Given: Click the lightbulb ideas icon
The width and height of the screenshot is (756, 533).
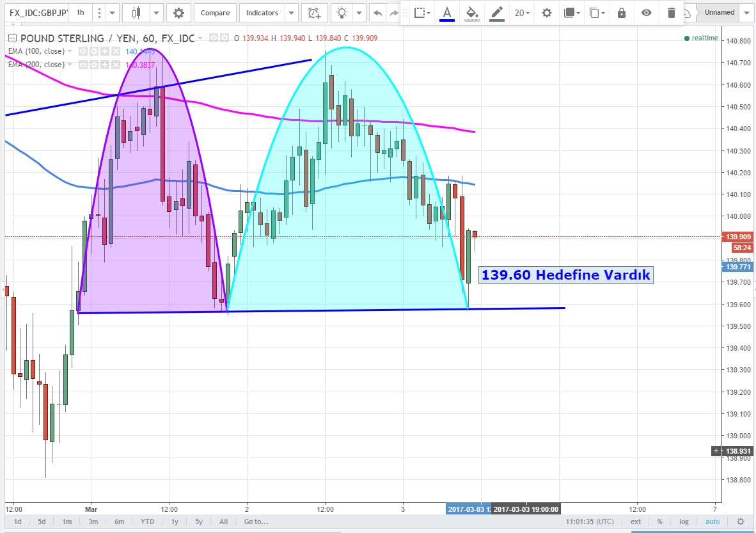Looking at the screenshot, I should pyautogui.click(x=343, y=13).
